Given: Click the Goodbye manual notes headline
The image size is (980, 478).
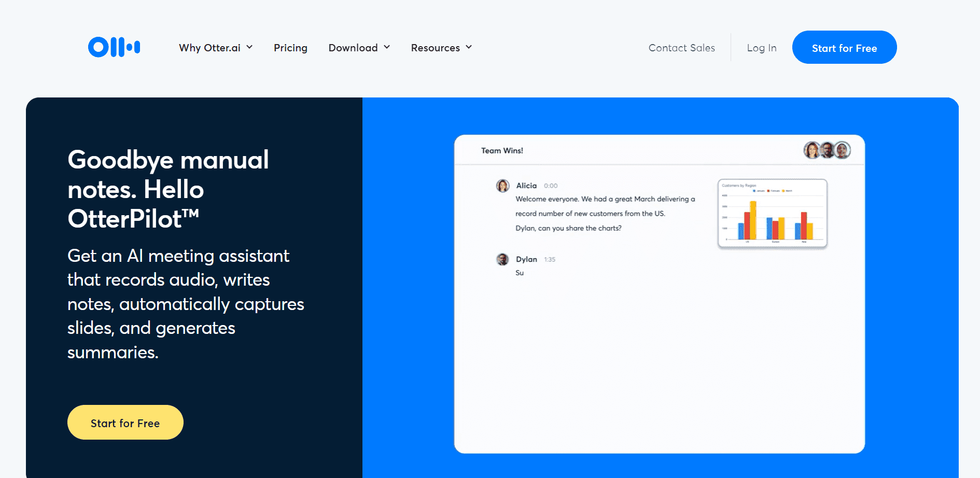Looking at the screenshot, I should pyautogui.click(x=169, y=189).
